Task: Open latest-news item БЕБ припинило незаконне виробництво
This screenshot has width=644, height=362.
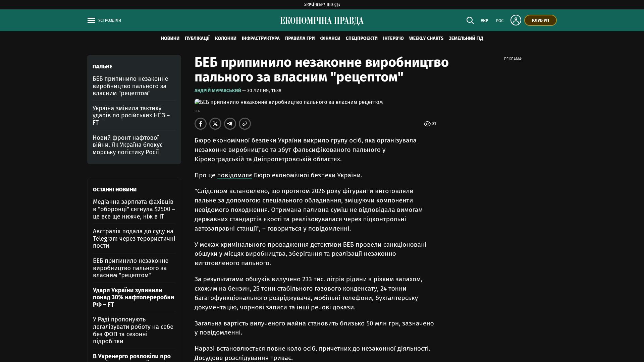Action: (131, 268)
